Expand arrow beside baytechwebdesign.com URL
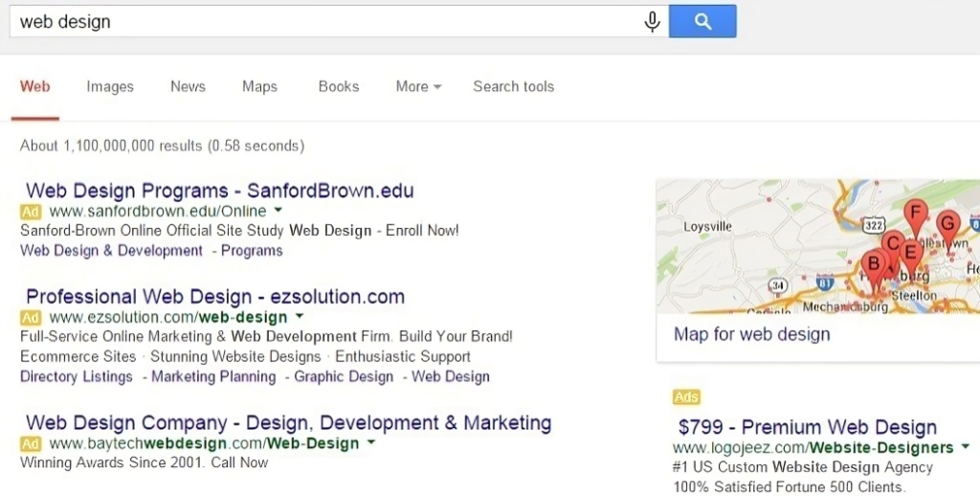 click(x=371, y=442)
